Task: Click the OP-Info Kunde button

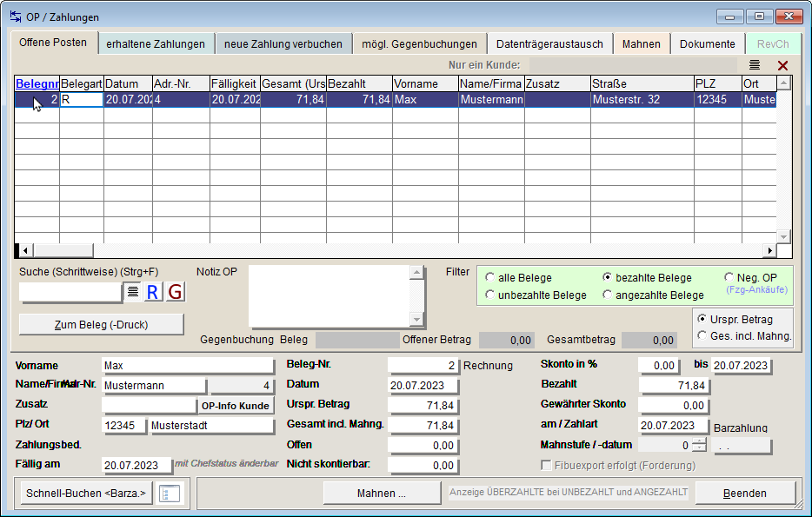Action: [235, 406]
